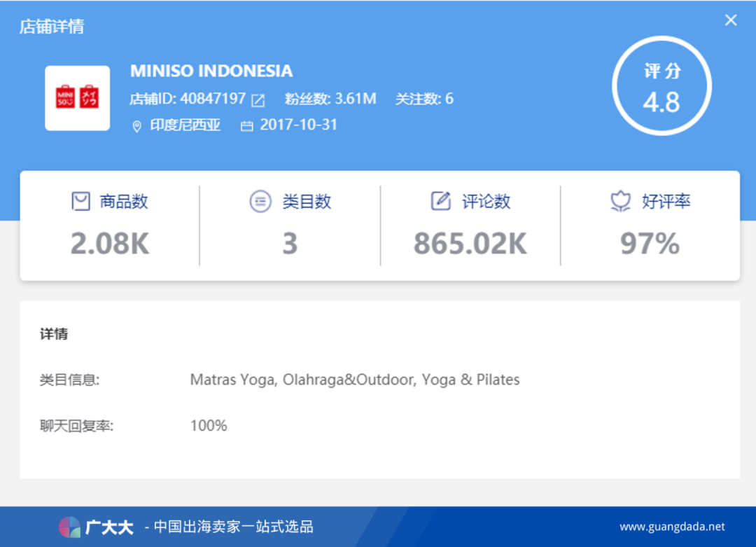Click the MINISO store logo thumbnail
This screenshot has width=756, height=547.
tap(77, 98)
